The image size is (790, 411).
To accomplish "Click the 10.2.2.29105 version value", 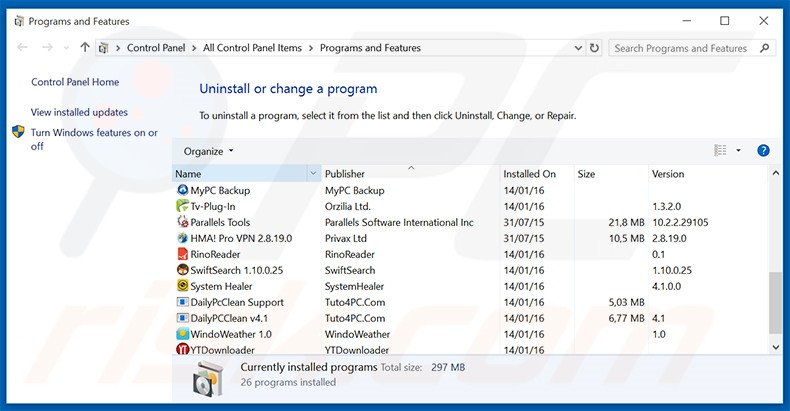I will pos(680,222).
